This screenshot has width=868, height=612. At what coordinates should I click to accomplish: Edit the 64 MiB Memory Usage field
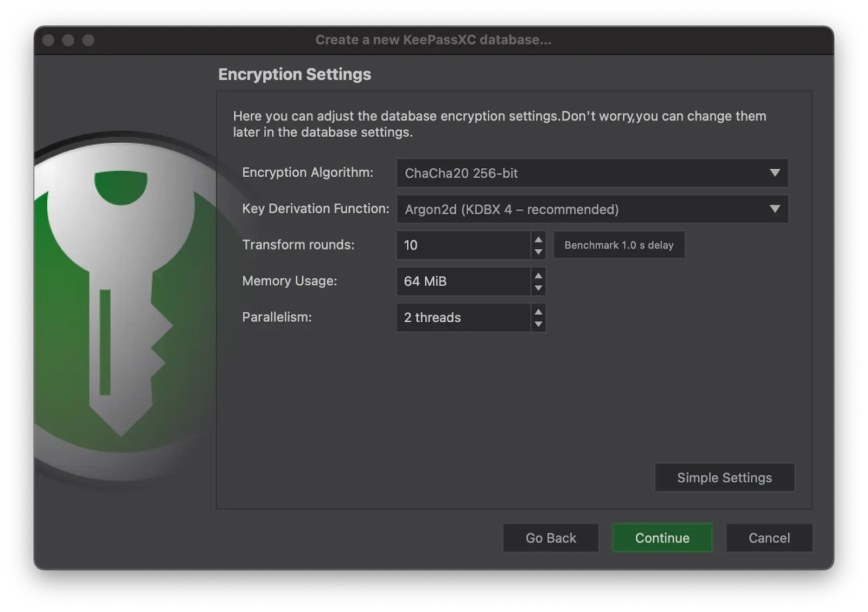(x=464, y=281)
